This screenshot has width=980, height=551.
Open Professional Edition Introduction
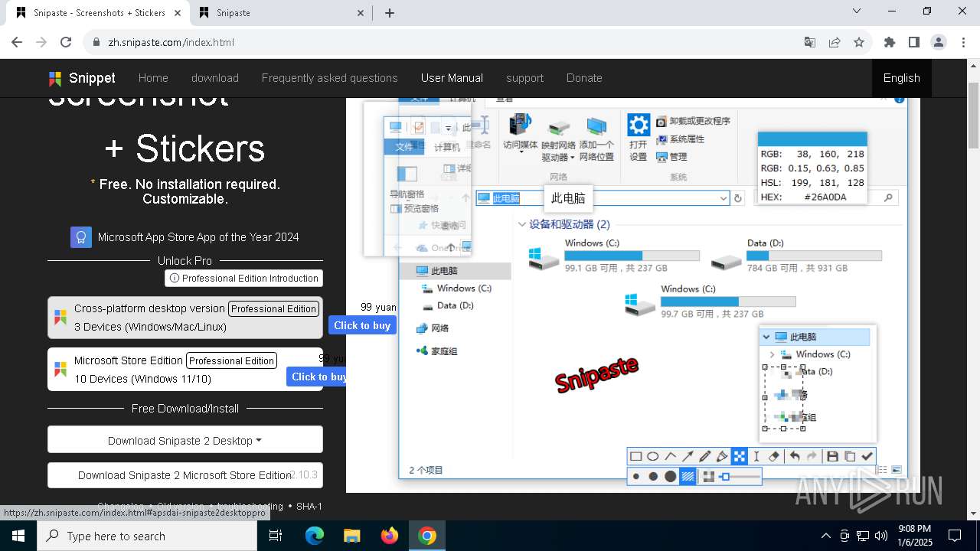click(243, 278)
